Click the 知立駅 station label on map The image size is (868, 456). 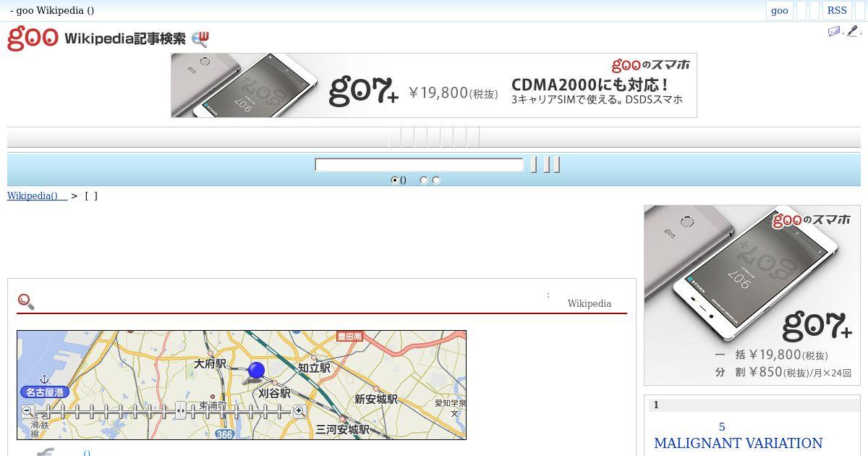tap(314, 368)
